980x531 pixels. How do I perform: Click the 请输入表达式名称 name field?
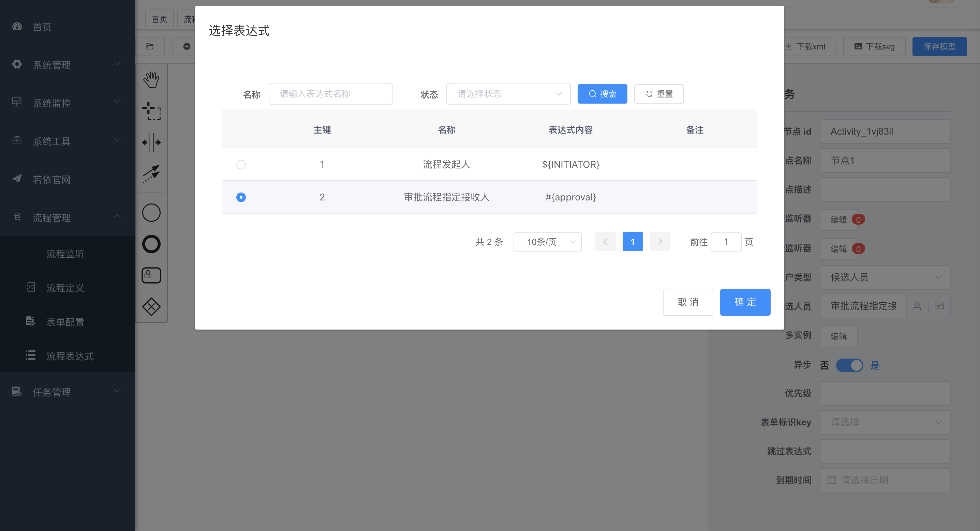(x=330, y=94)
